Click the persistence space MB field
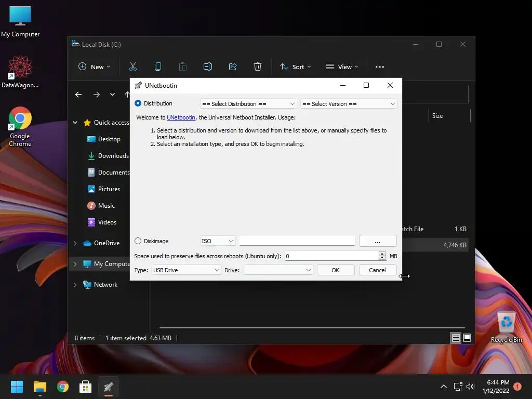 pos(331,256)
